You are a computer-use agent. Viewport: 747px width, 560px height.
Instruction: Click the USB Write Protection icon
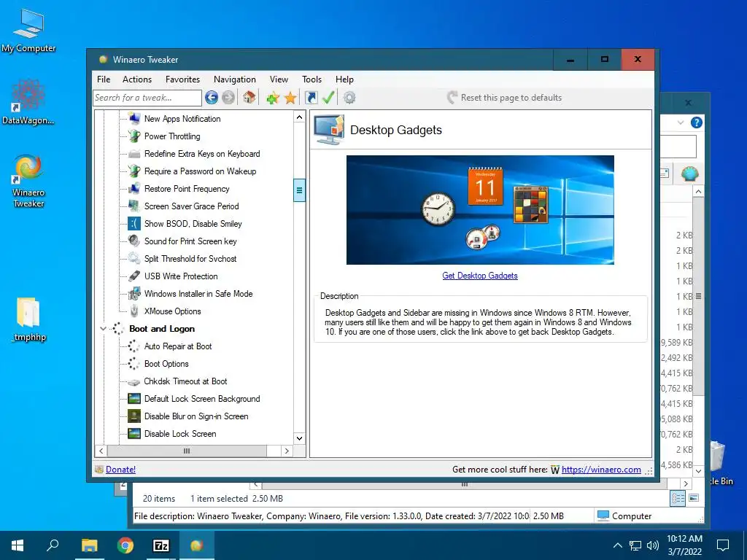pyautogui.click(x=134, y=276)
